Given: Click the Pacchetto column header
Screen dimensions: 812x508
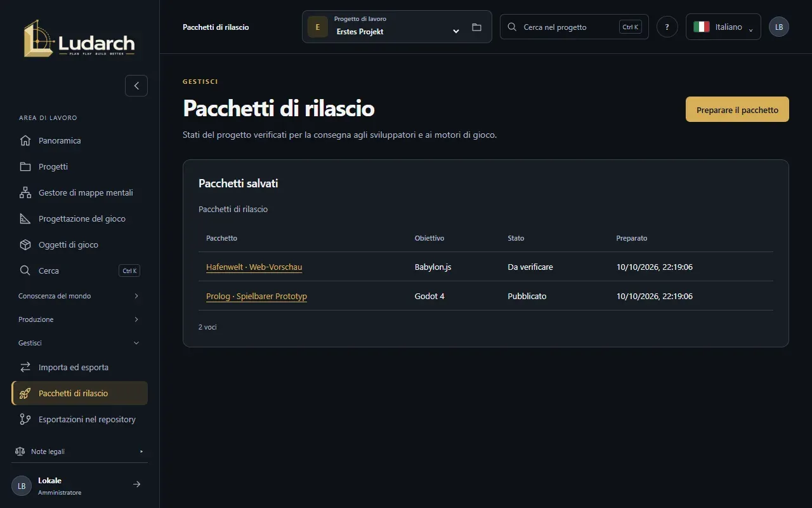Looking at the screenshot, I should click(221, 238).
